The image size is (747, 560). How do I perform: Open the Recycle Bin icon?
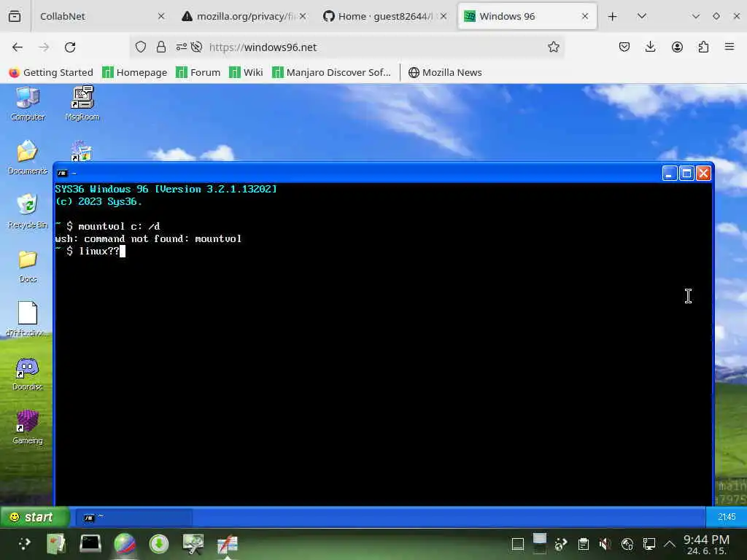(x=28, y=211)
